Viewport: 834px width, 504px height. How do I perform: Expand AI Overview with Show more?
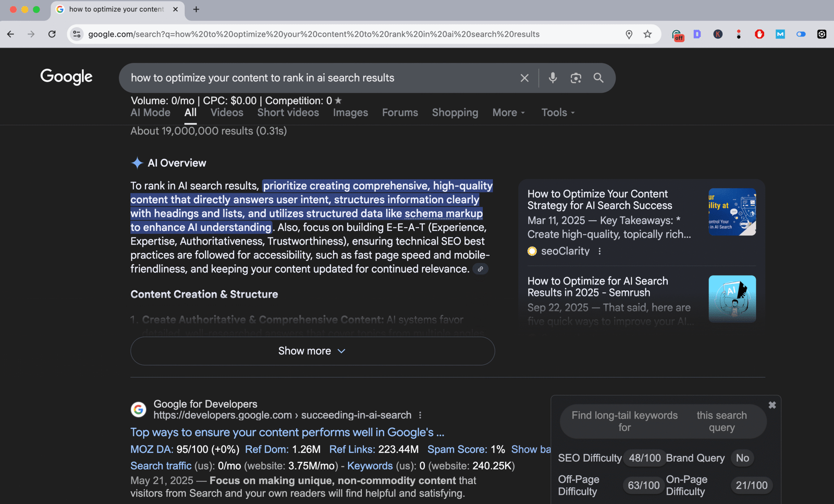312,351
